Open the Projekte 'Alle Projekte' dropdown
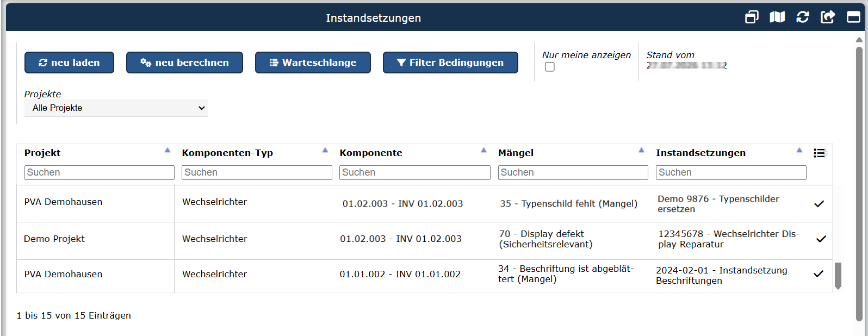Image resolution: width=868 pixels, height=336 pixels. [116, 108]
